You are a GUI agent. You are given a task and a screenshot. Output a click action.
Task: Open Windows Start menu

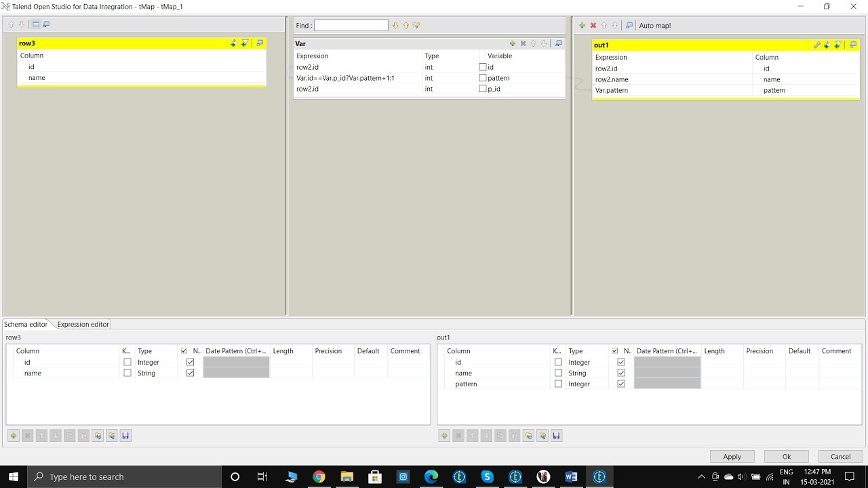14,476
